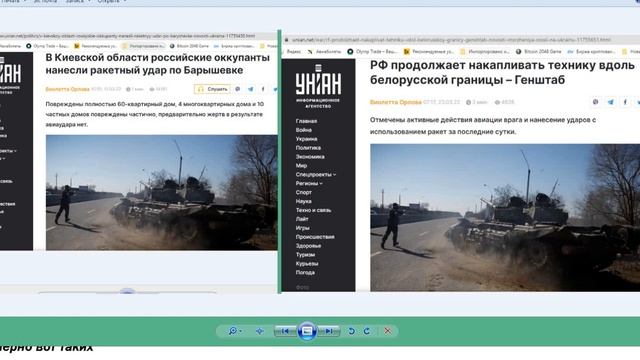Click author Виолетта Орлова in left article
640x360 pixels.
click(67, 89)
